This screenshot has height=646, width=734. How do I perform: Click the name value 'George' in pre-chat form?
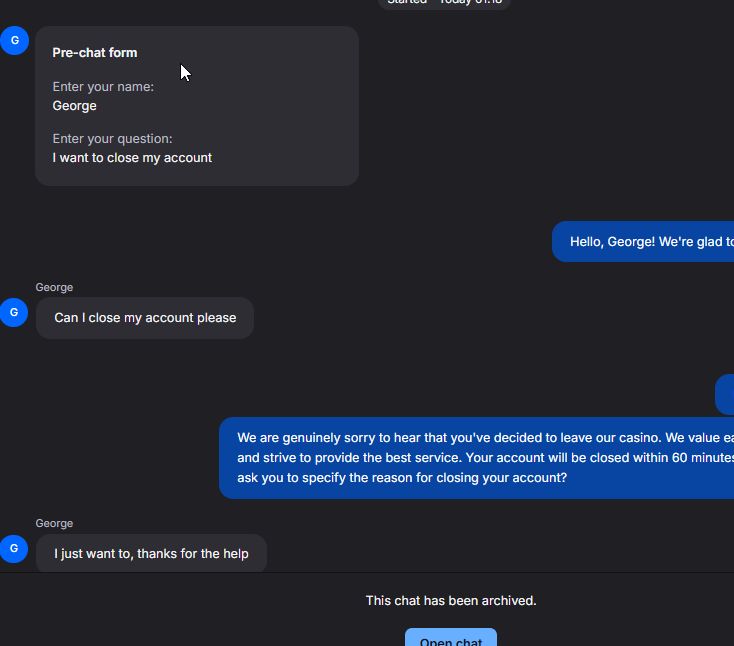point(75,106)
